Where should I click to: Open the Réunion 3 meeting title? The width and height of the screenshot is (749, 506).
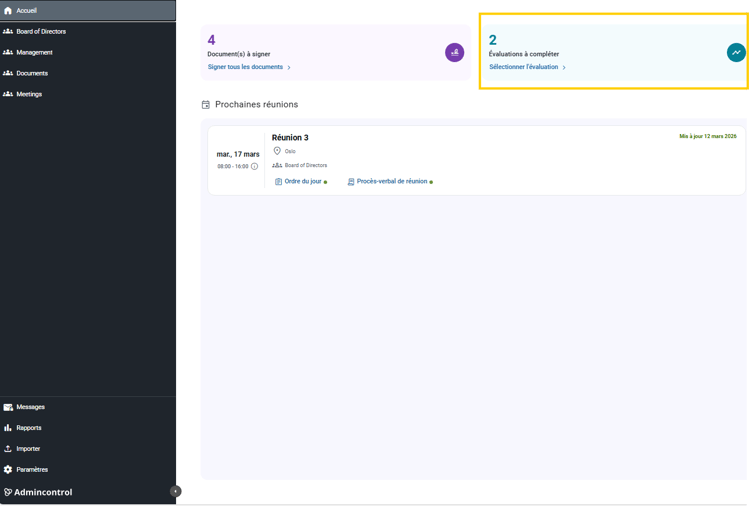point(290,138)
